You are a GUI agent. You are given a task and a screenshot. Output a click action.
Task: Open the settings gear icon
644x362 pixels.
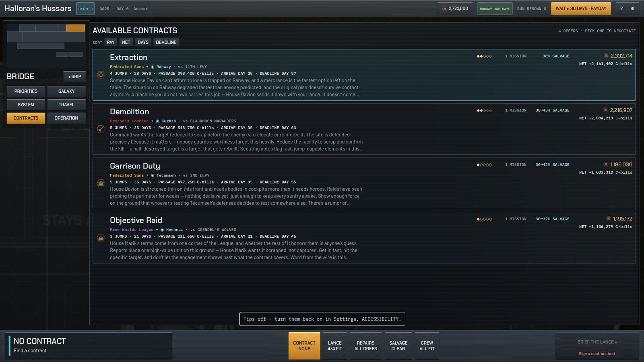tap(632, 8)
